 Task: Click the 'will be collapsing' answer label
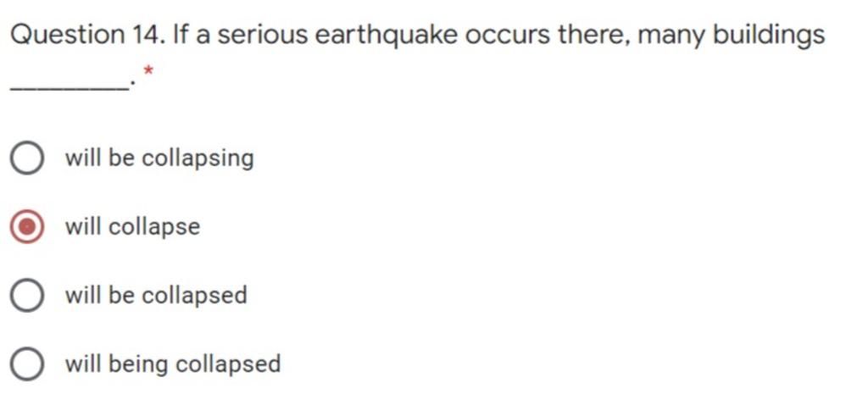(x=159, y=158)
